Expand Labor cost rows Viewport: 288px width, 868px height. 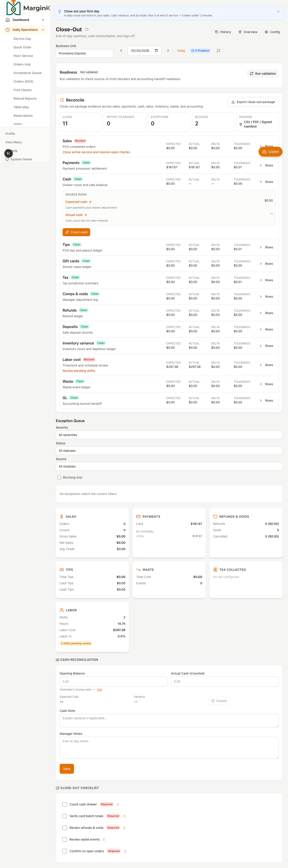(266, 365)
